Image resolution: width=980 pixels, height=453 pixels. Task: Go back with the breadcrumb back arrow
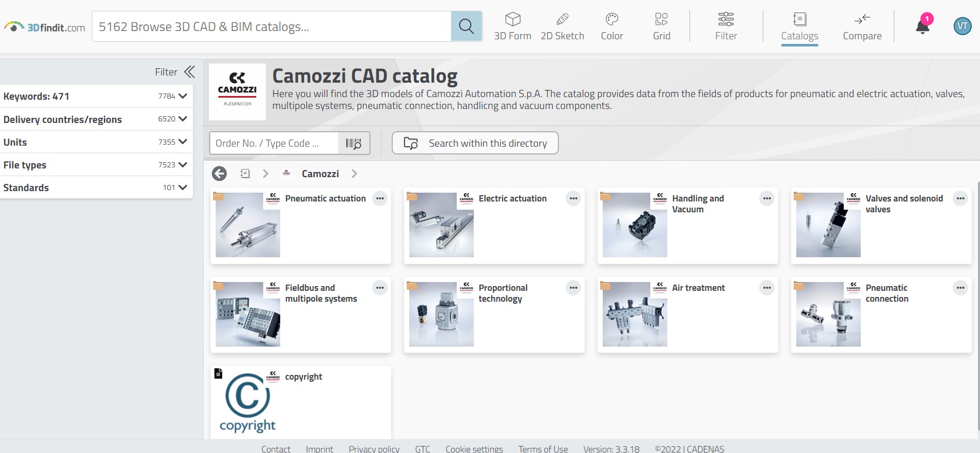219,174
